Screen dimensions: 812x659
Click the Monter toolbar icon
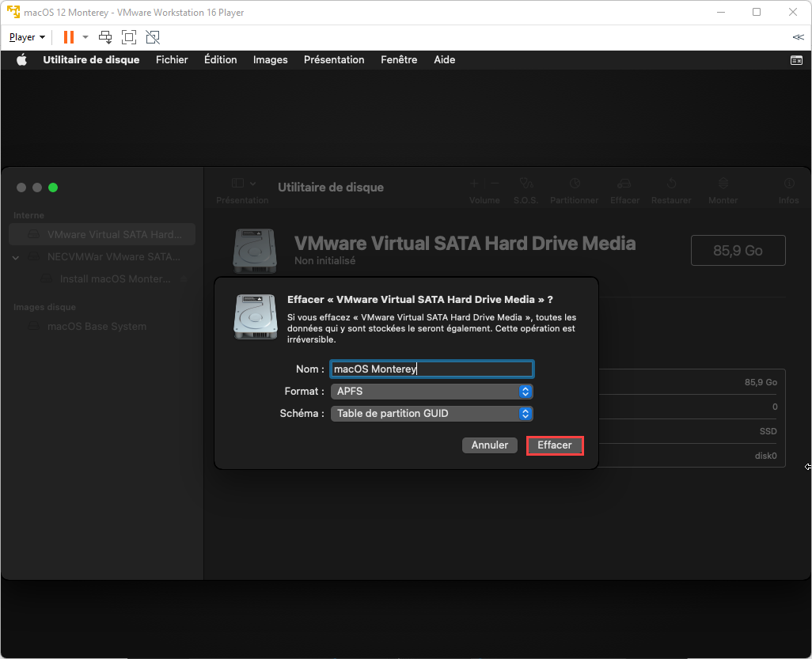(723, 184)
